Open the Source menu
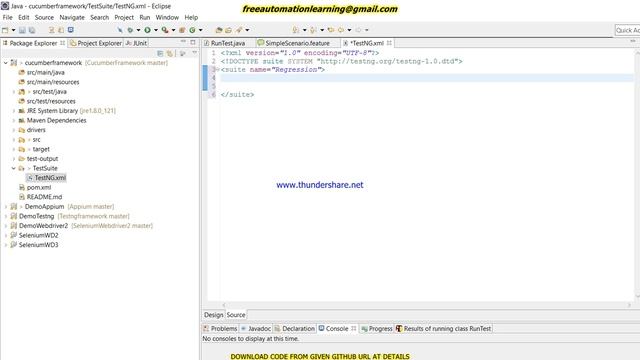This screenshot has width=640, height=360. [44, 18]
